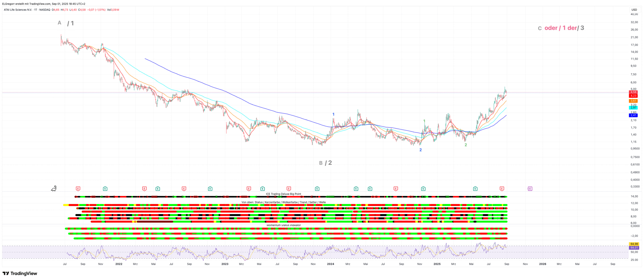This screenshot has width=644, height=280.
Task: Click the blue 2,41 moving average label
Action: click(x=633, y=115)
